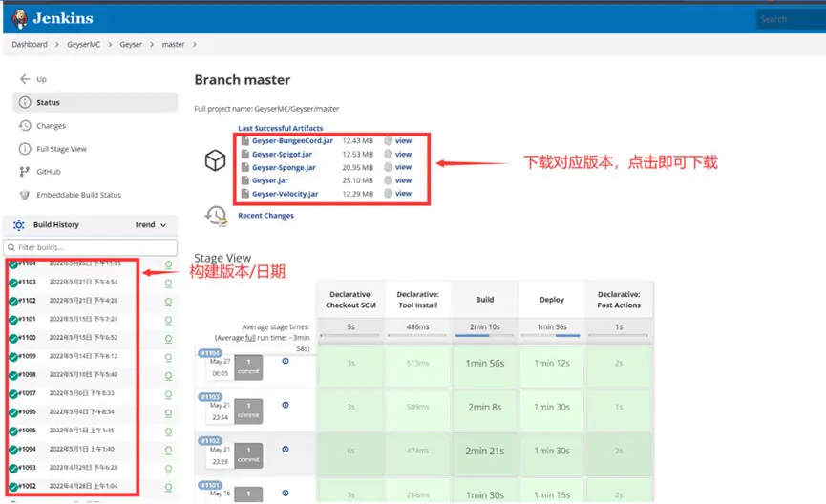Click the #1104 badge in Stage View
Viewport: 826px width, 504px height.
point(210,353)
